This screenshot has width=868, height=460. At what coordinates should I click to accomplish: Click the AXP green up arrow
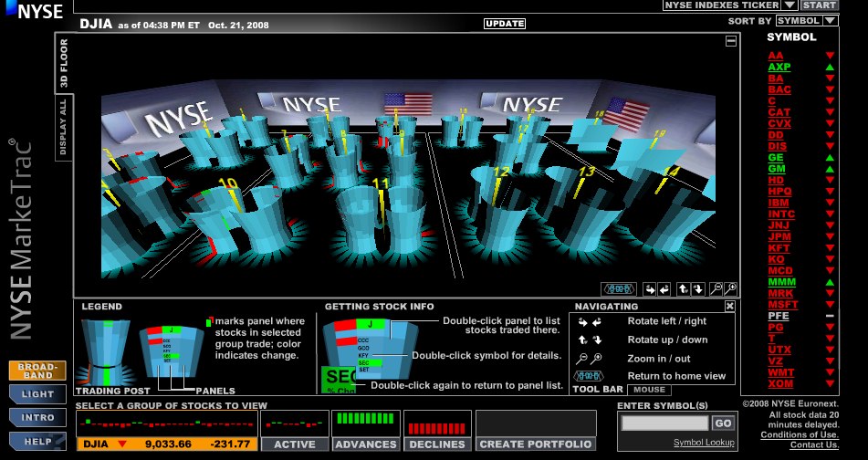click(x=830, y=67)
